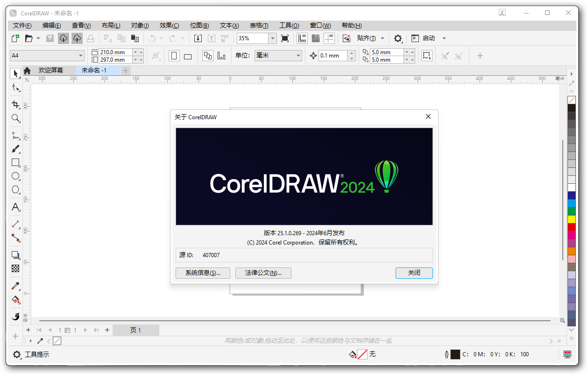Click the nudge distance 0.1 mm field
The width and height of the screenshot is (588, 375).
tap(333, 56)
